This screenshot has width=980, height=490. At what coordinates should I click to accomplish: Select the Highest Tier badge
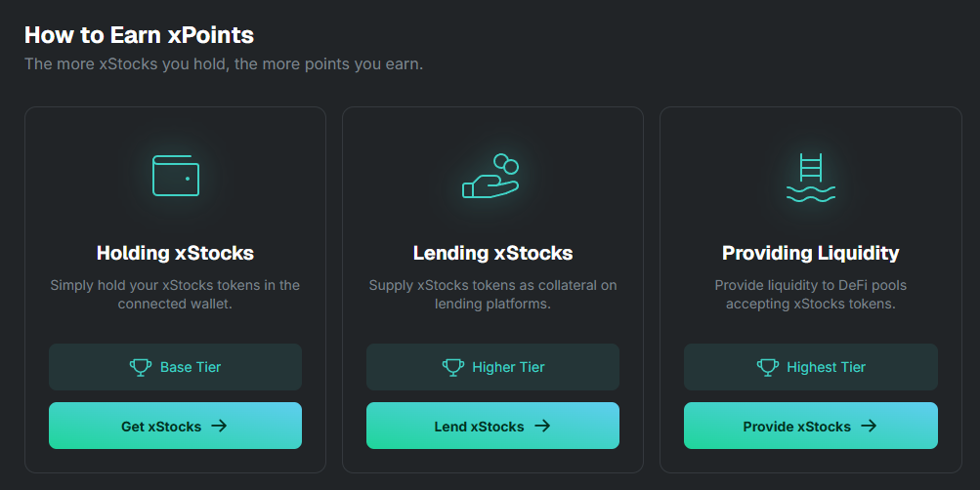pos(810,367)
